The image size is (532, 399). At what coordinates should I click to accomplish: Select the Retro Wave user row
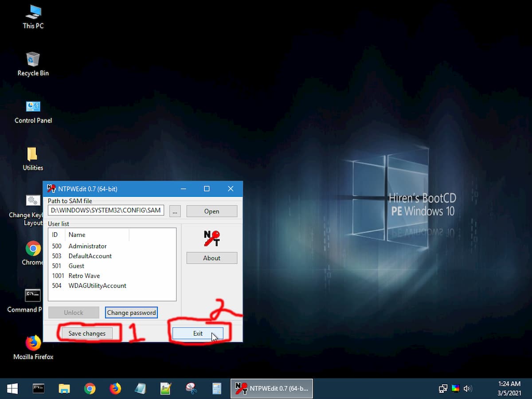point(112,276)
